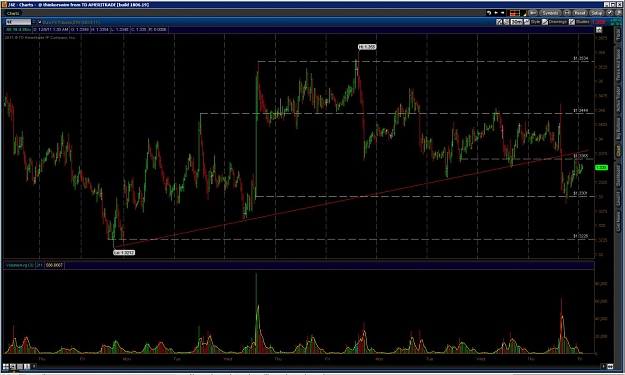The width and height of the screenshot is (625, 375).
Task: Click the bottom-right zoom icon
Action: [611, 366]
